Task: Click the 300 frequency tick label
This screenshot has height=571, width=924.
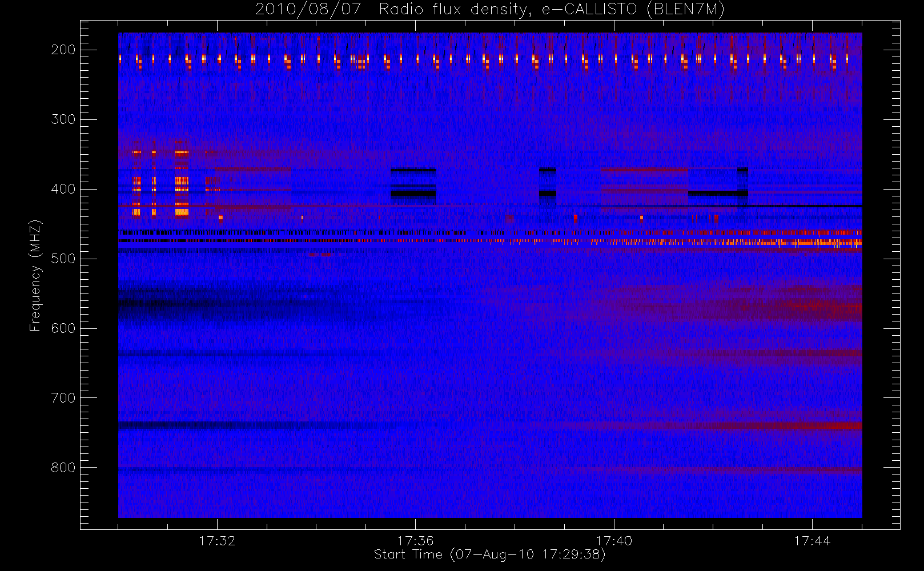Action: [63, 119]
